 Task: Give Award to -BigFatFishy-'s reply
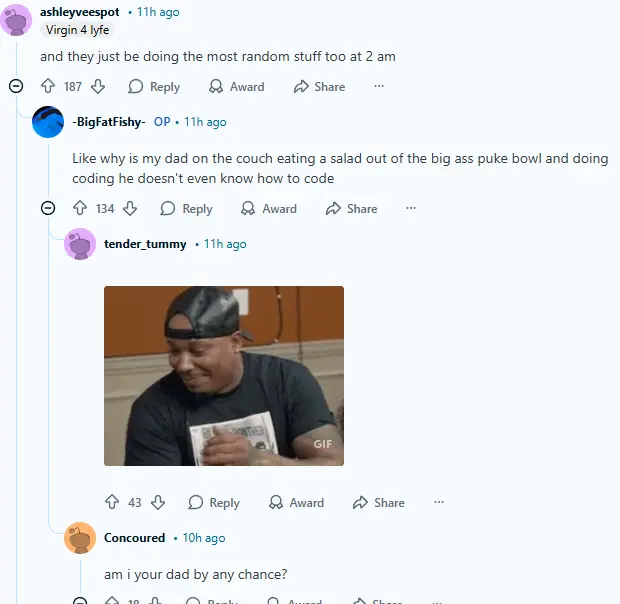[269, 209]
